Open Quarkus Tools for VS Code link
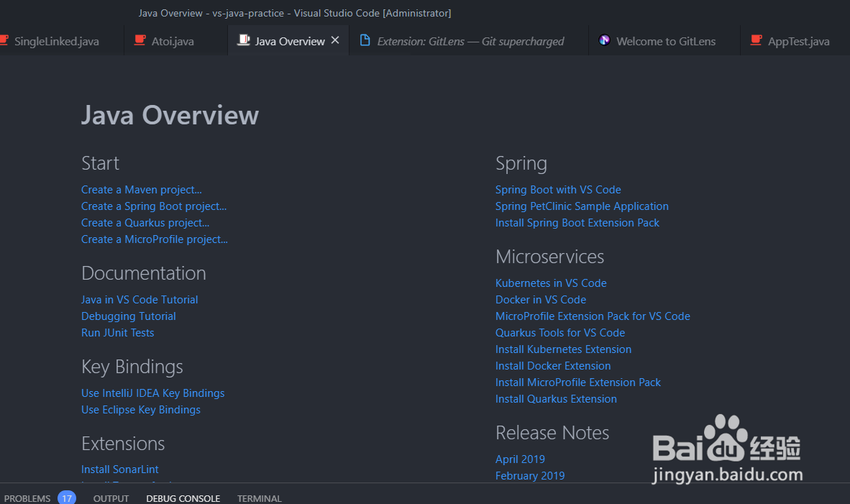This screenshot has width=850, height=504. click(x=560, y=333)
